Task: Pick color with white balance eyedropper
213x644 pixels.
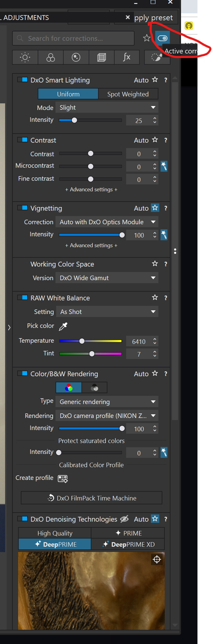Action: (x=63, y=326)
